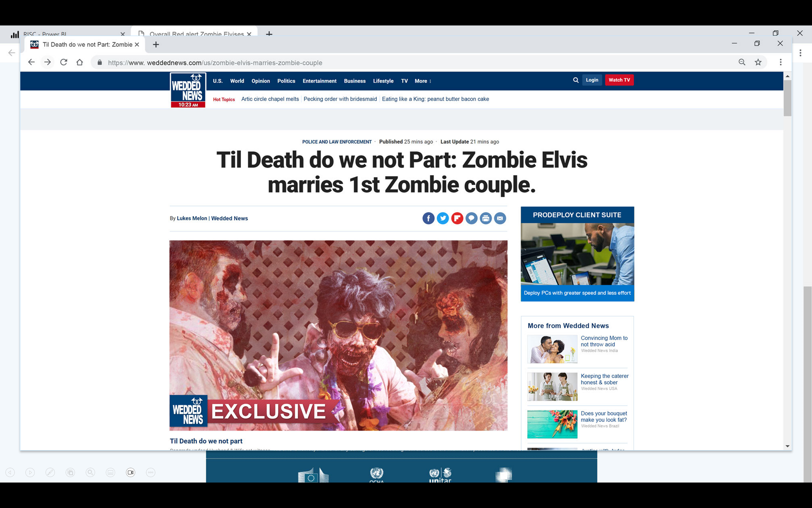
Task: Click the front browser's vertical scrollbar thumb
Action: tap(787, 98)
